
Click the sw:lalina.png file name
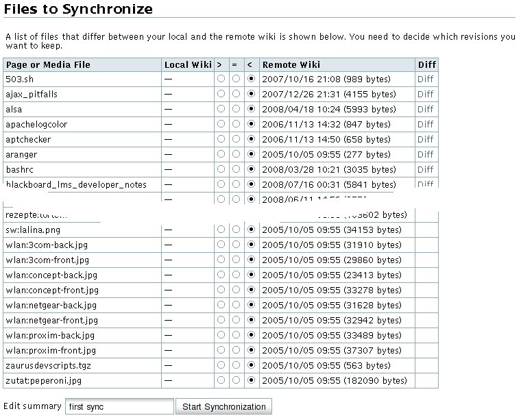33,230
